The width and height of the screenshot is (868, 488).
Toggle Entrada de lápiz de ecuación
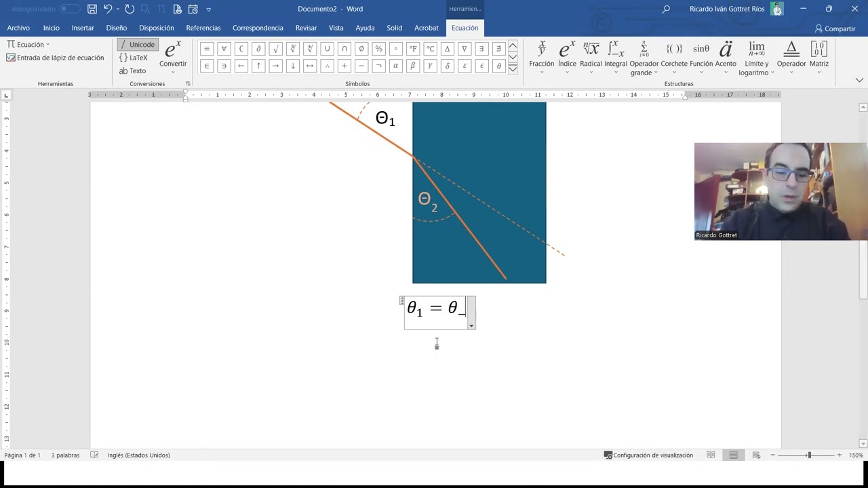tap(55, 58)
